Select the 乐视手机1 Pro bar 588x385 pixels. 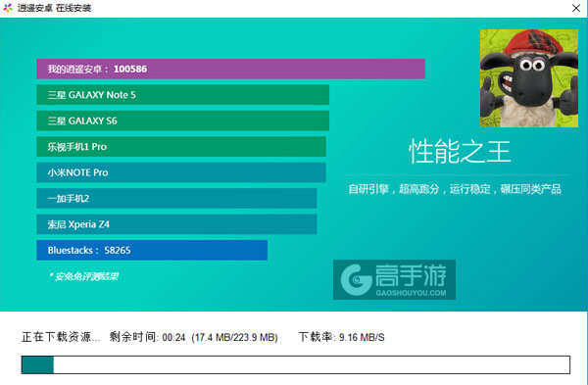pos(181,147)
